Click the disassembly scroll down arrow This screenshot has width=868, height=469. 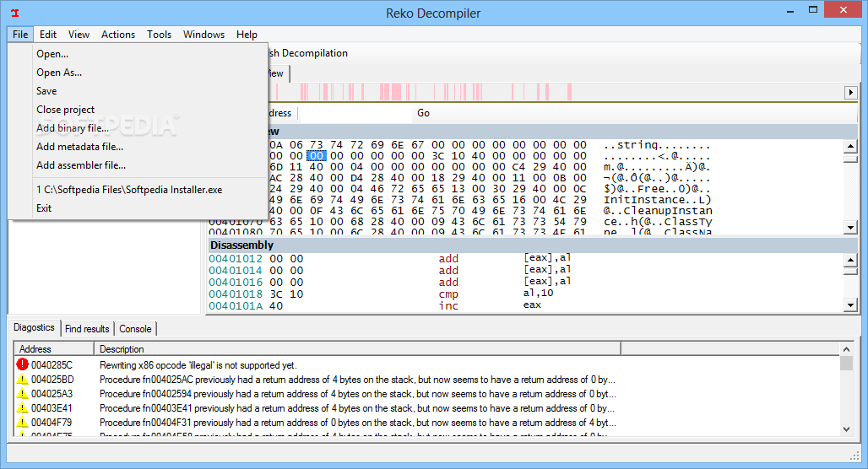[851, 305]
